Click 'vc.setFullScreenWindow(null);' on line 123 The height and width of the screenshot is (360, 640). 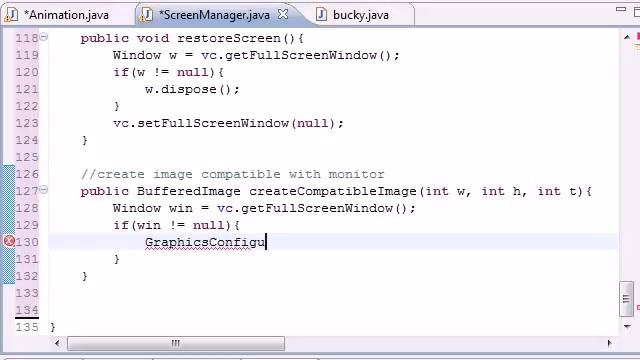(229, 123)
